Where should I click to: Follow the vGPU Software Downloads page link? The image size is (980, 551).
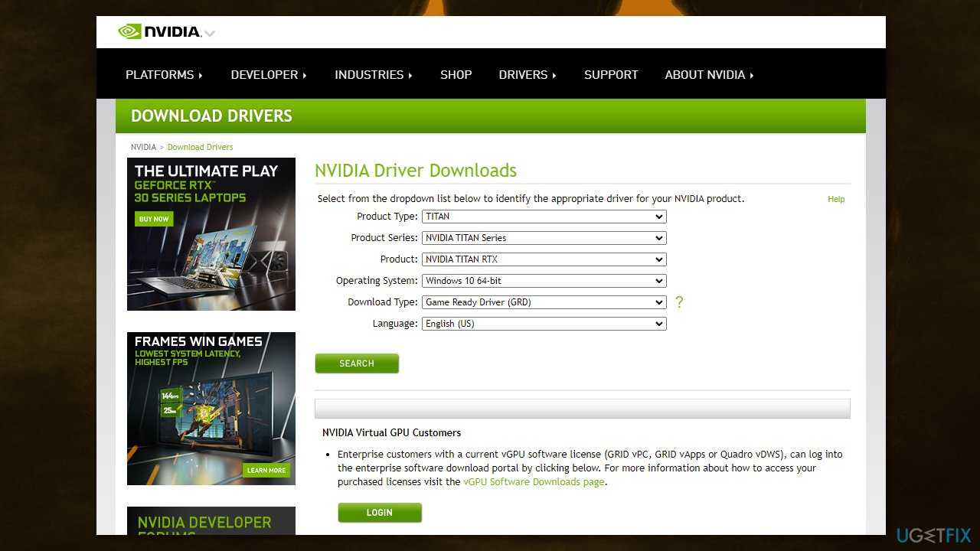coord(534,482)
